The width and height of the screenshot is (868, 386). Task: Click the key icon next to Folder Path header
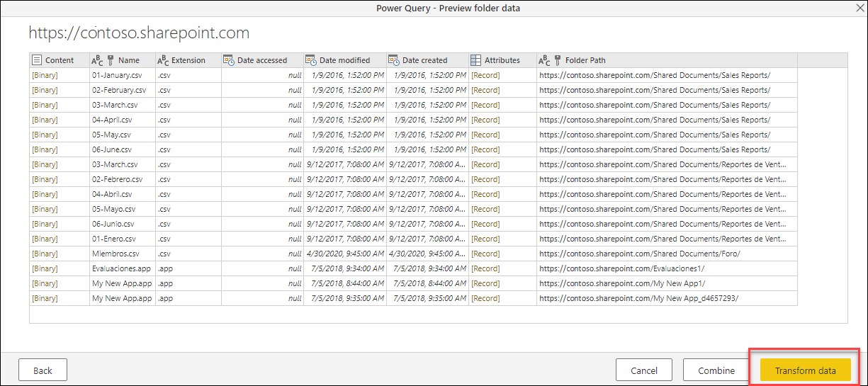tap(558, 60)
